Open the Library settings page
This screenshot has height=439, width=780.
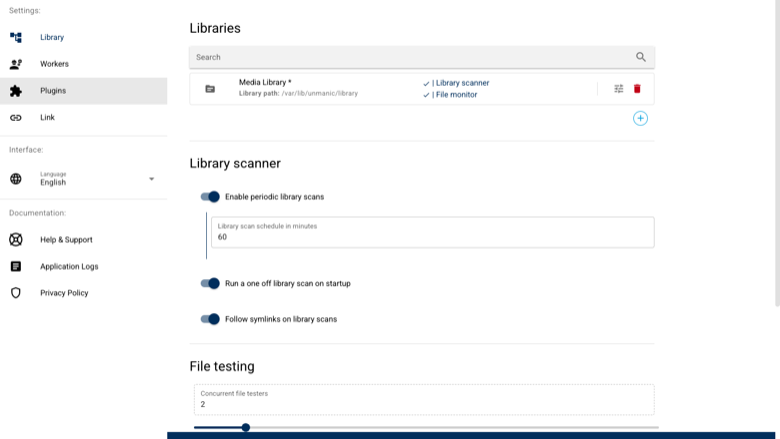pos(84,37)
